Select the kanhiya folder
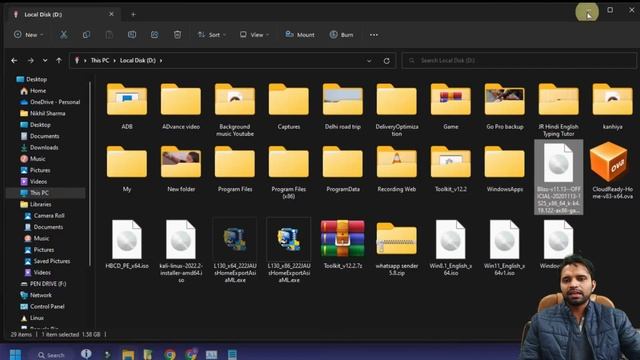The image size is (640, 360). (x=612, y=107)
